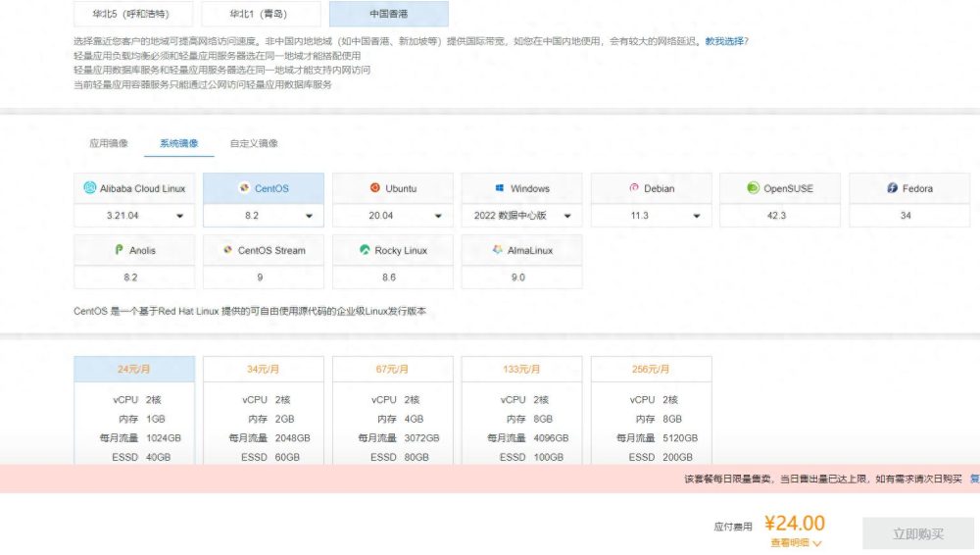Viewport: 980px width, 555px height.
Task: Select Fedora version 34
Action: 909,216
